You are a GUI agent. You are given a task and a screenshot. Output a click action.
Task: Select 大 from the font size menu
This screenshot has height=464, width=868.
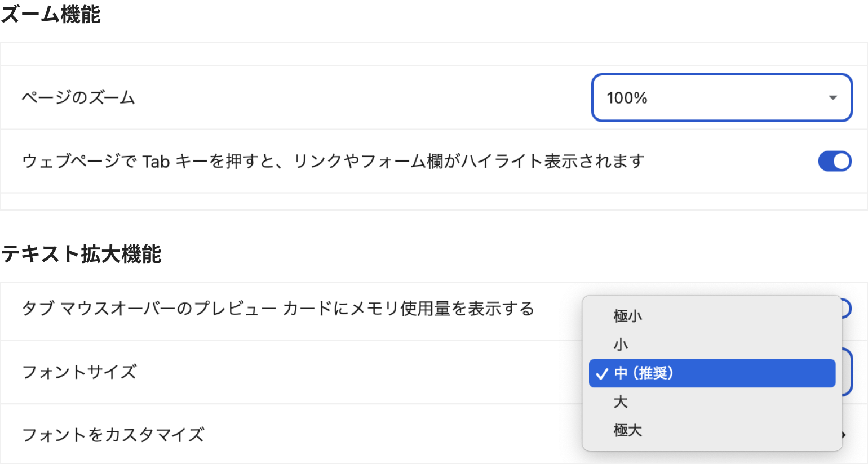click(621, 402)
